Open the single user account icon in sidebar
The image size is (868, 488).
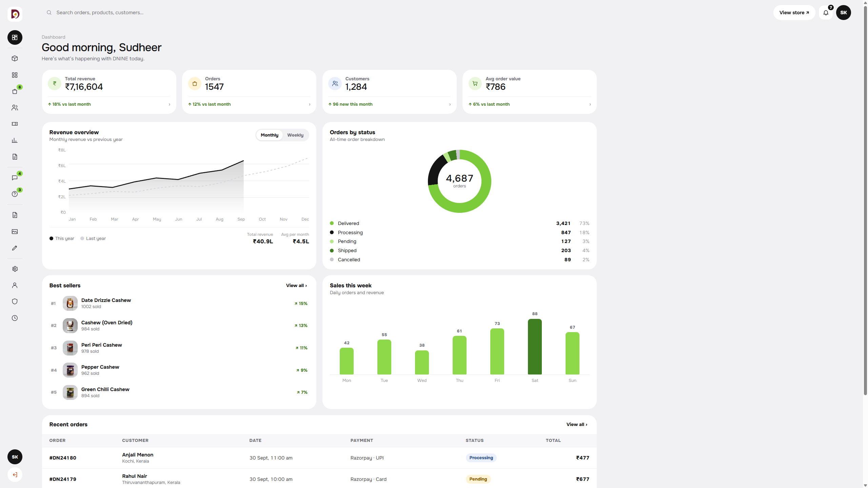coord(15,285)
